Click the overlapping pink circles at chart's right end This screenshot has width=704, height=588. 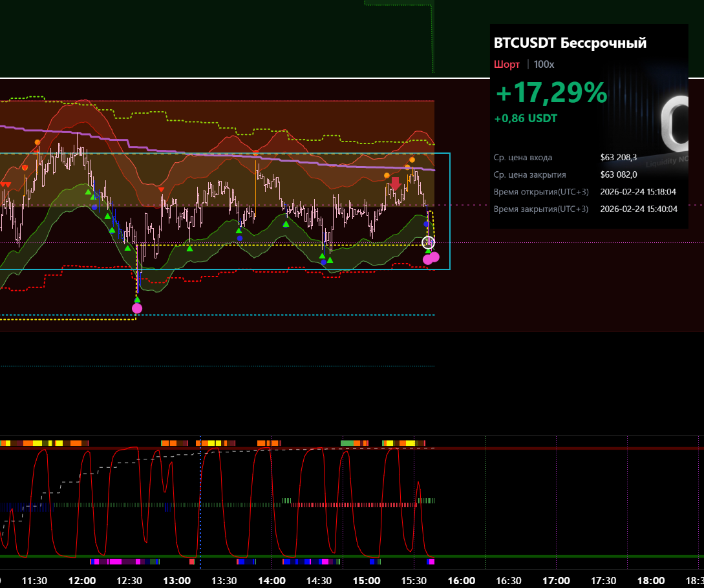[431, 258]
